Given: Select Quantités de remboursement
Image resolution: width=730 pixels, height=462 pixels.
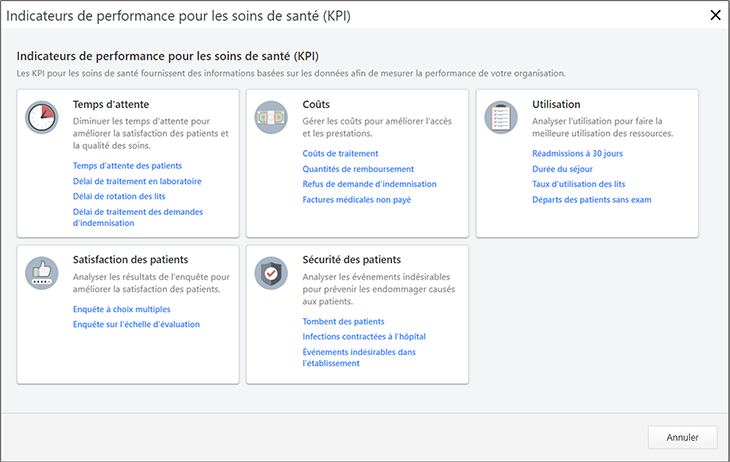Looking at the screenshot, I should [x=357, y=169].
